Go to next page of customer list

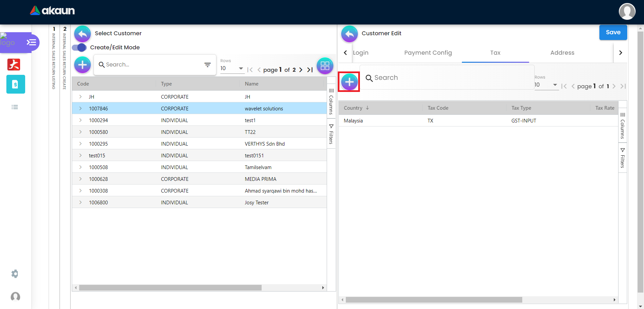click(x=301, y=70)
